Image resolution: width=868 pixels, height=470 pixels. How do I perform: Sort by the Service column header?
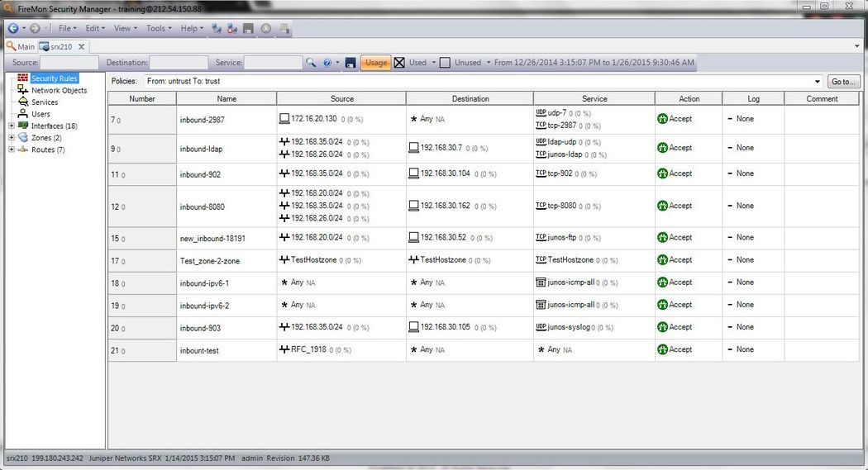pos(594,98)
